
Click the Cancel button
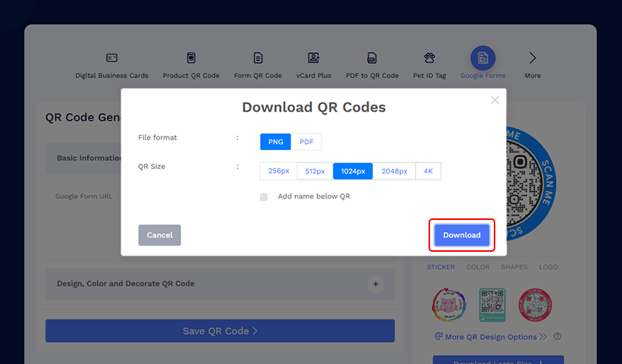(159, 235)
